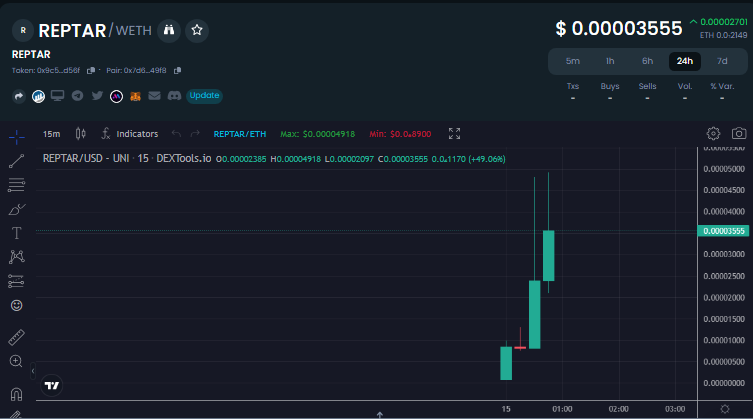Click the orange fox icon
Viewport: 753px width, 419px height.
[135, 96]
